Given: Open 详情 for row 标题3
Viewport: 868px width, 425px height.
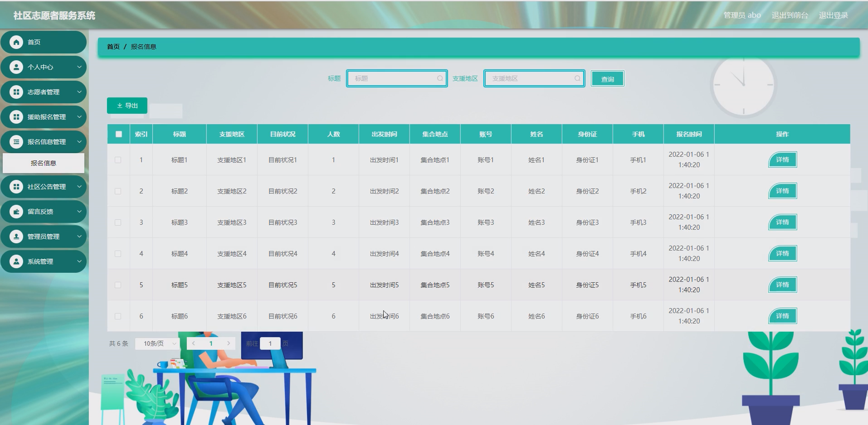Looking at the screenshot, I should (782, 222).
